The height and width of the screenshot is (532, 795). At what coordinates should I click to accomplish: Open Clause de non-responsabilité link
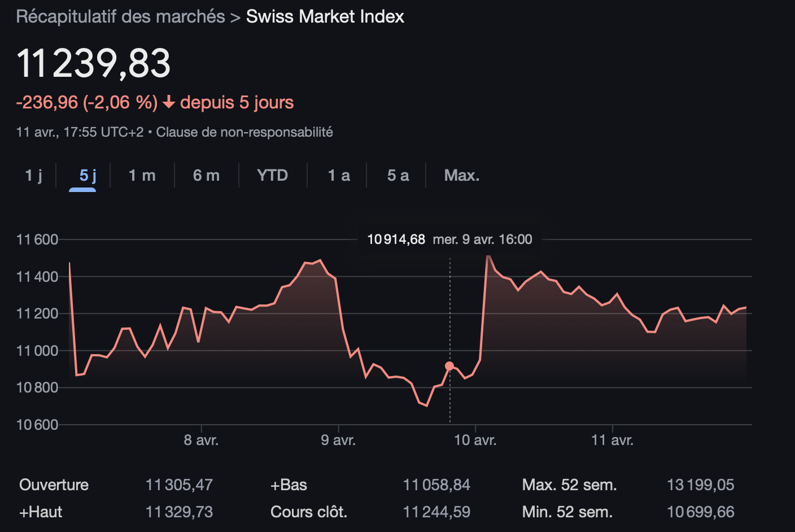[x=244, y=132]
